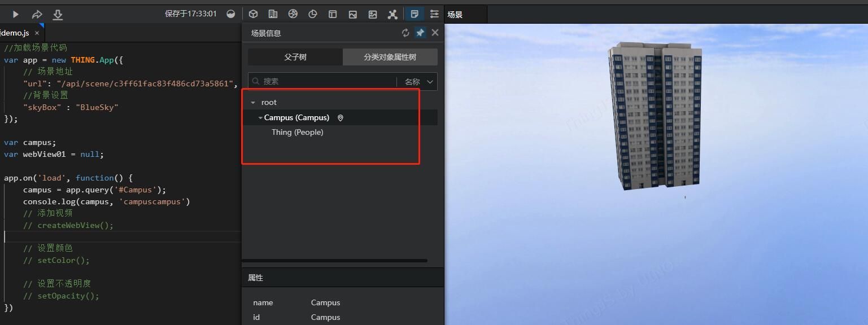This screenshot has height=325, width=868.
Task: Click the '// 设置不透明度' comment
Action: pos(56,284)
